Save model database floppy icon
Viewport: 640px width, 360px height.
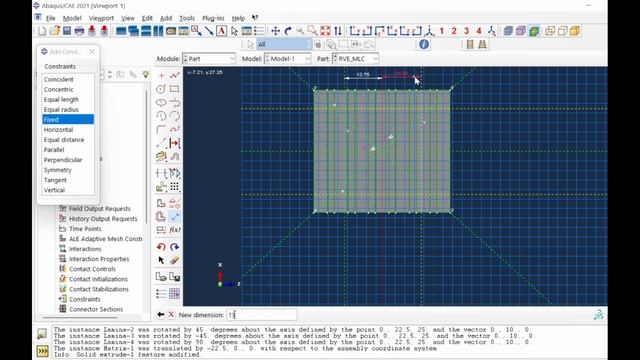[67, 31]
